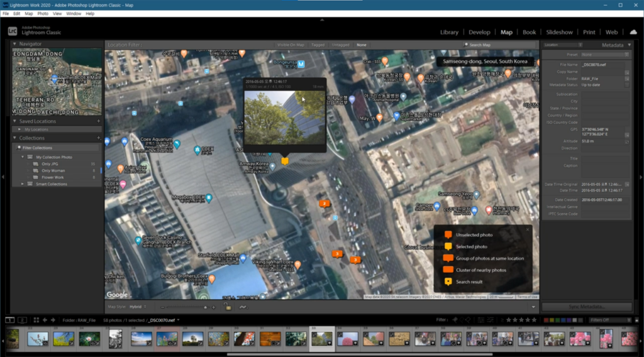The image size is (644, 357).
Task: Select the Tagged location filter
Action: tap(318, 45)
